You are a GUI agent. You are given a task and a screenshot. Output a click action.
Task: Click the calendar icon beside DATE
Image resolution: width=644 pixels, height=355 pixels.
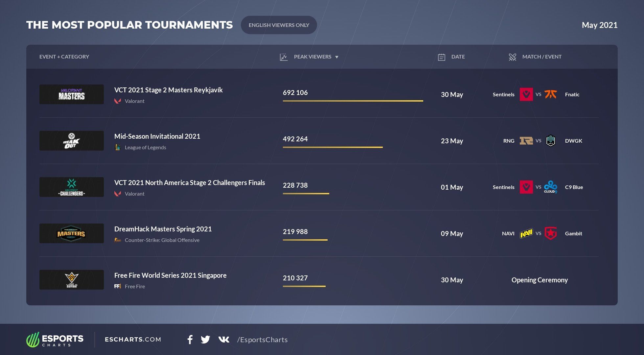coord(442,57)
